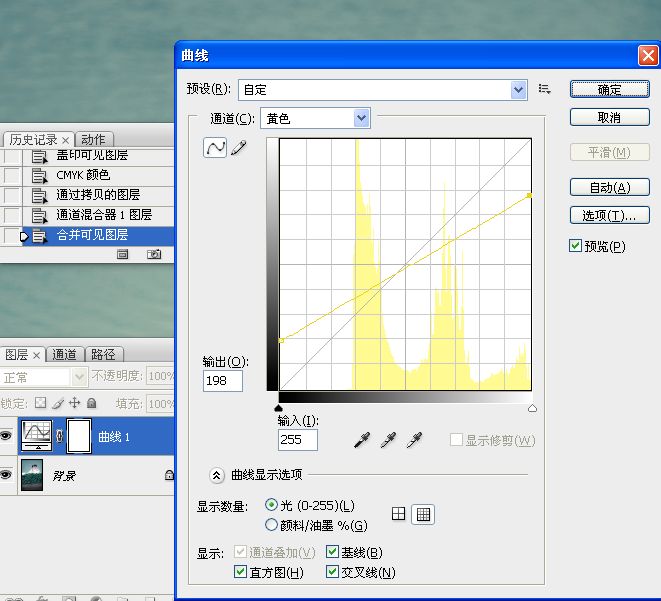
Task: Toggle the 显示修剪 checkbox
Action: pos(456,440)
